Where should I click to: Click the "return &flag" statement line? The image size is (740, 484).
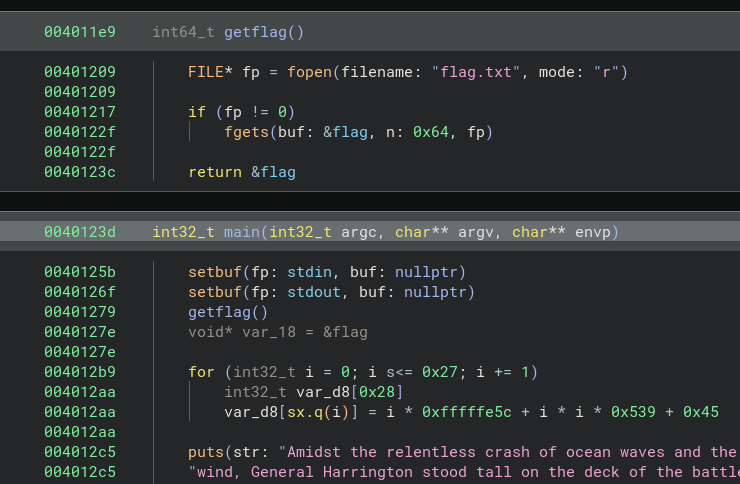[x=242, y=172]
